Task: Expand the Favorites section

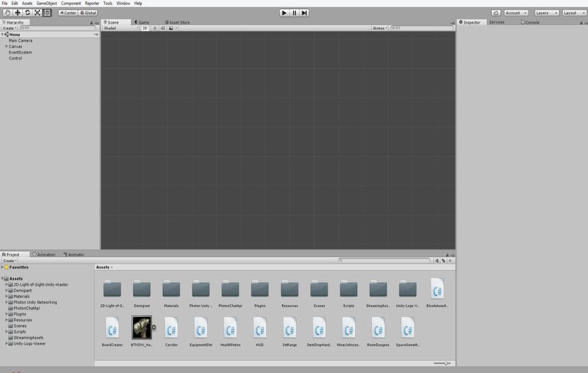Action: pyautogui.click(x=2, y=267)
